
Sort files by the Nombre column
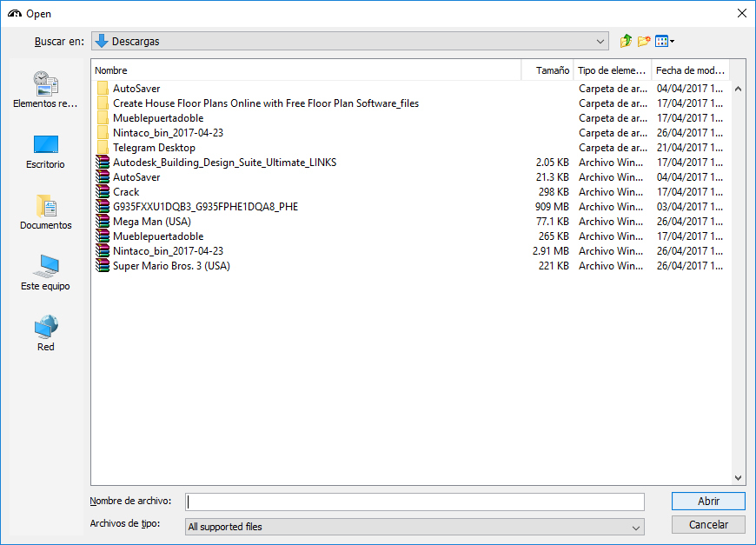coord(304,70)
